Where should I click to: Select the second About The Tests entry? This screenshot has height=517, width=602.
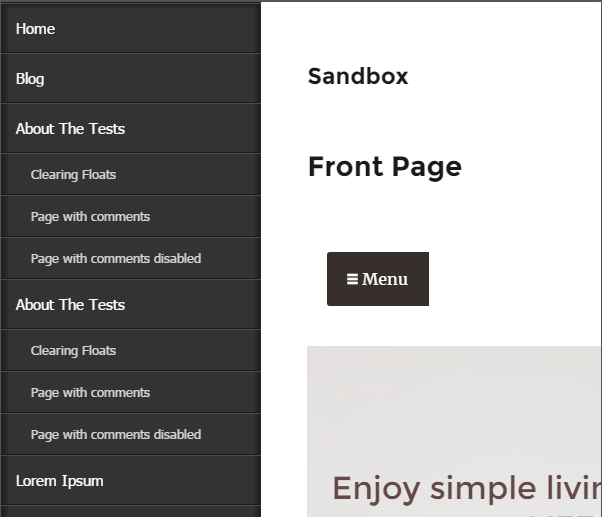[131, 304]
